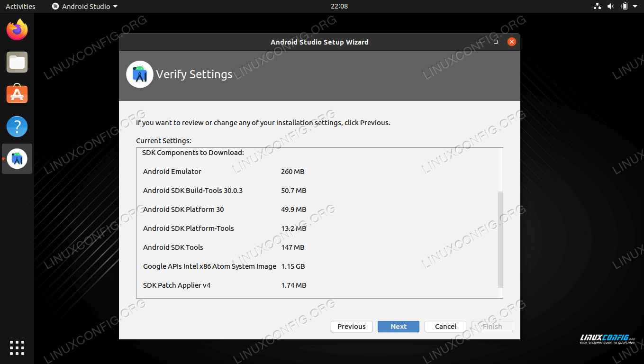Cancel the setup wizard

pyautogui.click(x=445, y=327)
